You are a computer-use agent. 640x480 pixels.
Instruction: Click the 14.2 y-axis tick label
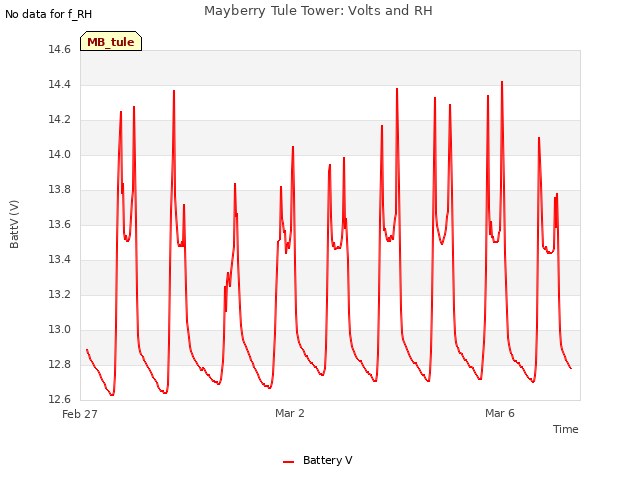point(60,120)
